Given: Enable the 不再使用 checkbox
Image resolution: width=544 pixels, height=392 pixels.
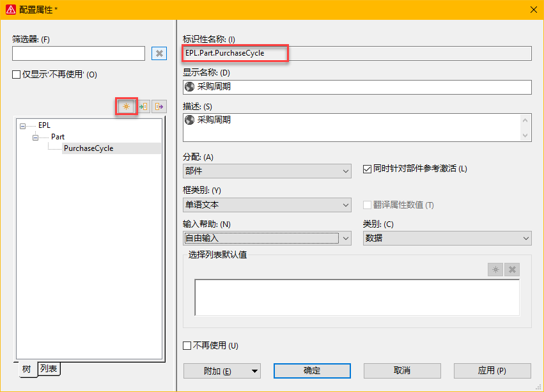Looking at the screenshot, I should pos(187,345).
